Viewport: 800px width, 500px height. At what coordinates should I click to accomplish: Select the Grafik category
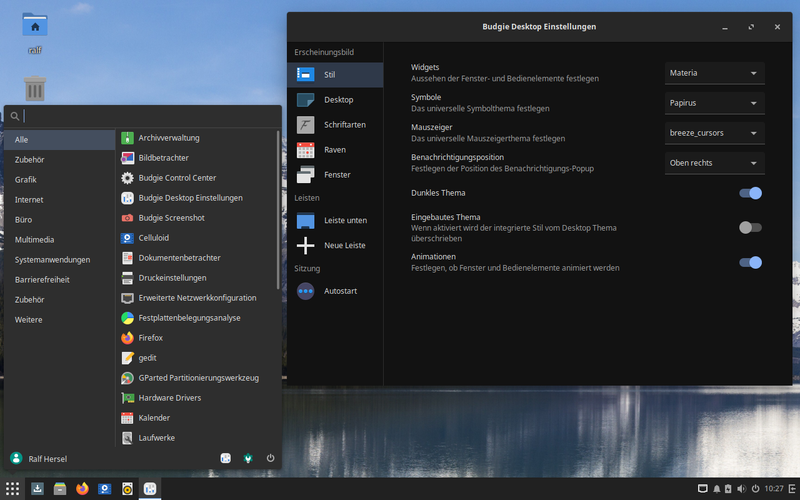59,180
